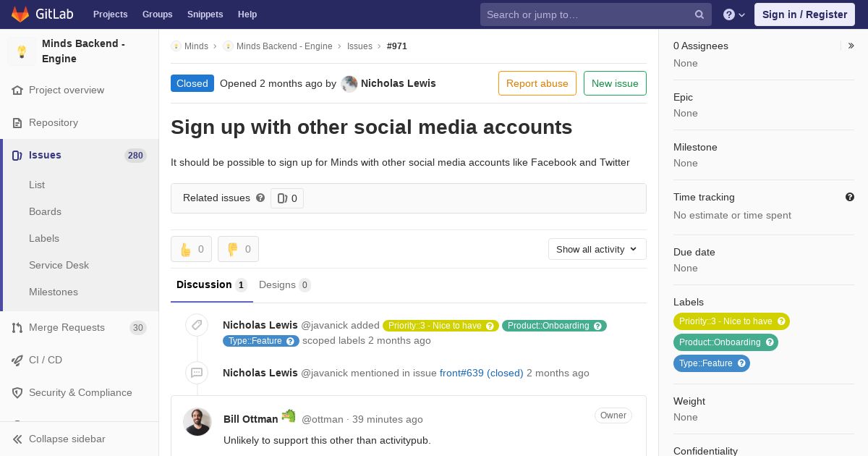Viewport: 868px width, 456px height.
Task: Click Minds Backend - Engine breadcrumb link
Action: pyautogui.click(x=284, y=46)
